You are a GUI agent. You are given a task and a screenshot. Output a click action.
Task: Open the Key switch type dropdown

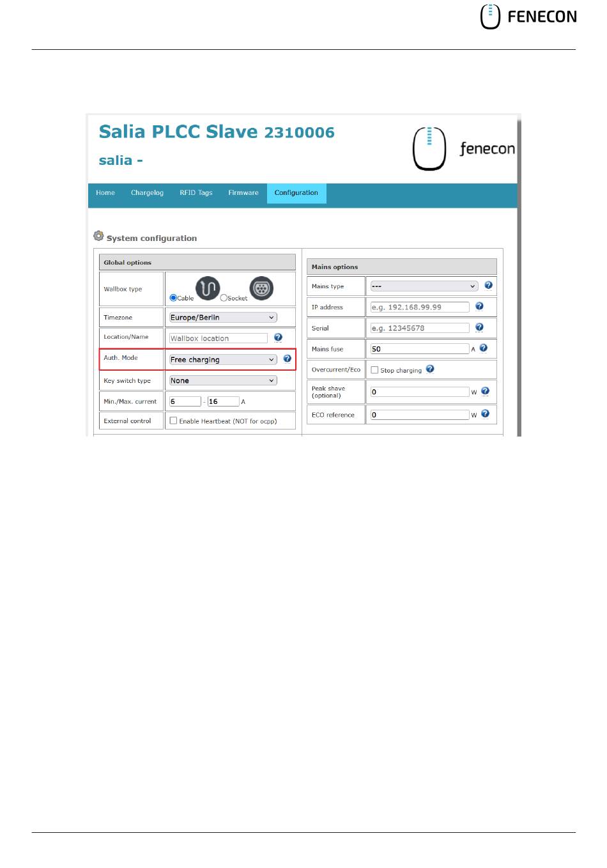(x=223, y=380)
